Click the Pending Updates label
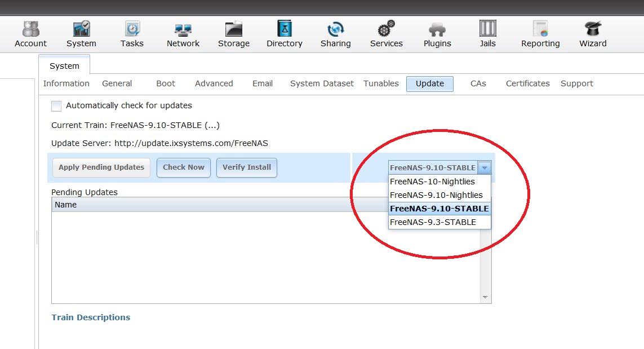 coord(84,192)
